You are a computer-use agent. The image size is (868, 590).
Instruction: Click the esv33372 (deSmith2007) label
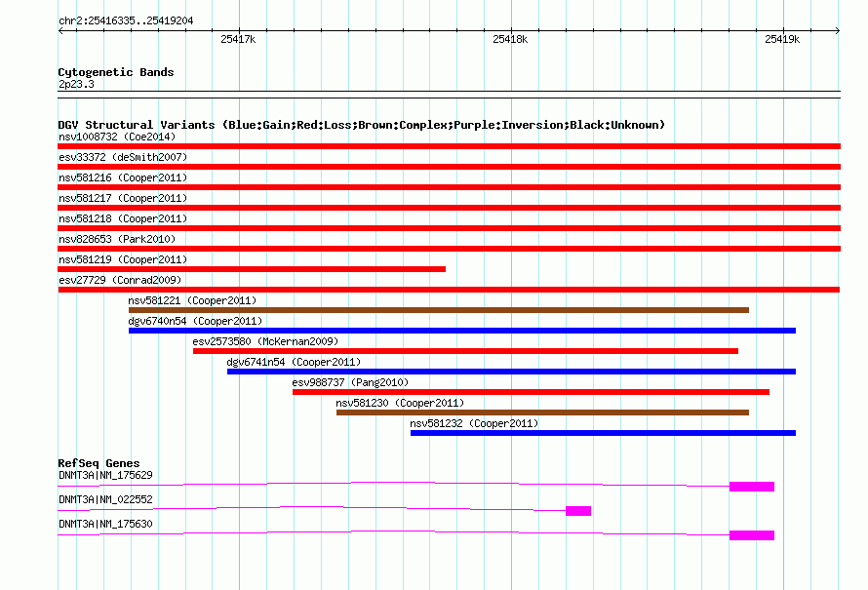click(123, 157)
